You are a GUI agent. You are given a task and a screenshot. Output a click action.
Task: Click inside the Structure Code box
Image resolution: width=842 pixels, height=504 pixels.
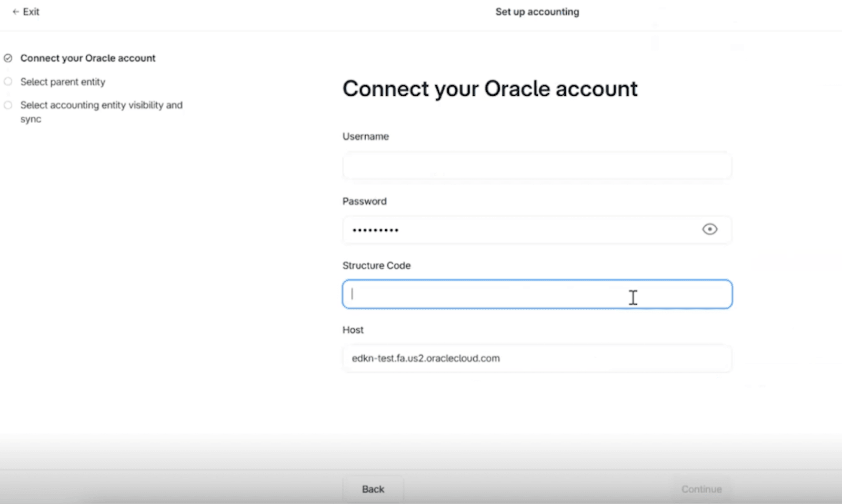tap(537, 294)
